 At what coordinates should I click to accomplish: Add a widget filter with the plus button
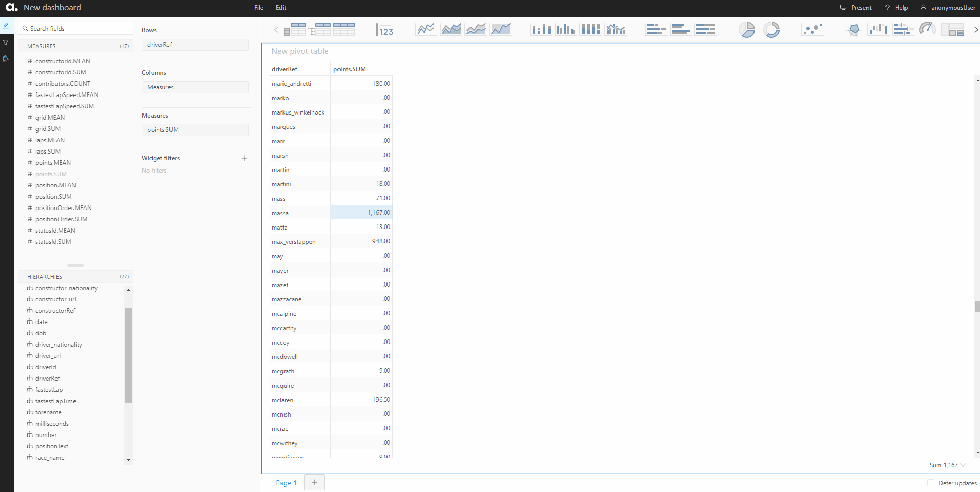point(244,158)
